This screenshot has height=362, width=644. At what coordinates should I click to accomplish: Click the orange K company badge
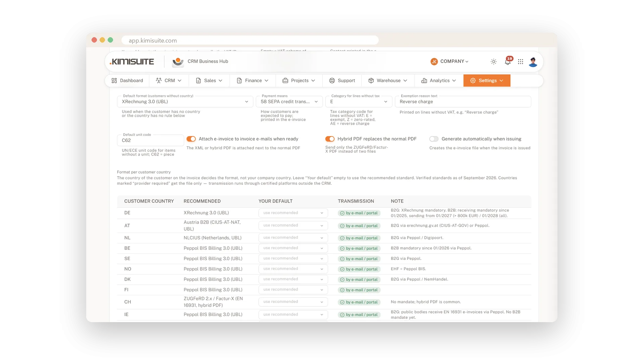434,61
